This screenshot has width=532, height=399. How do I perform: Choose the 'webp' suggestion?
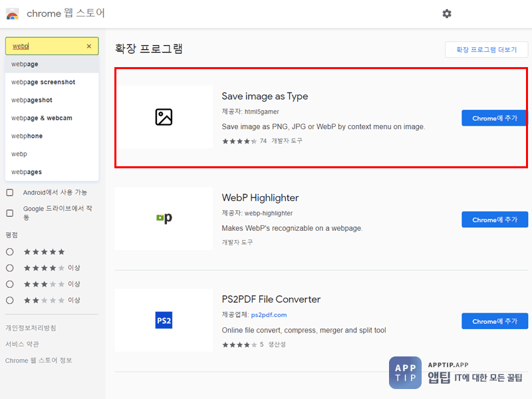(52, 154)
